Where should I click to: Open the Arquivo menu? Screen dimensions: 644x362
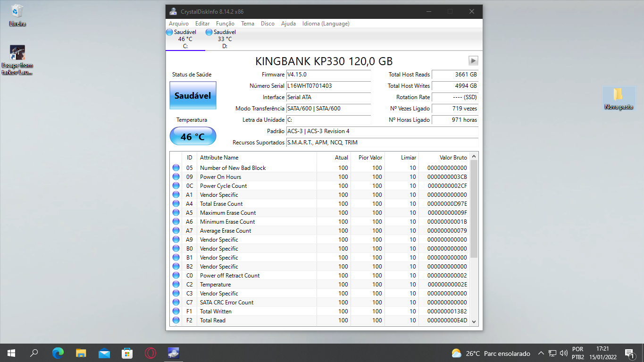tap(179, 24)
